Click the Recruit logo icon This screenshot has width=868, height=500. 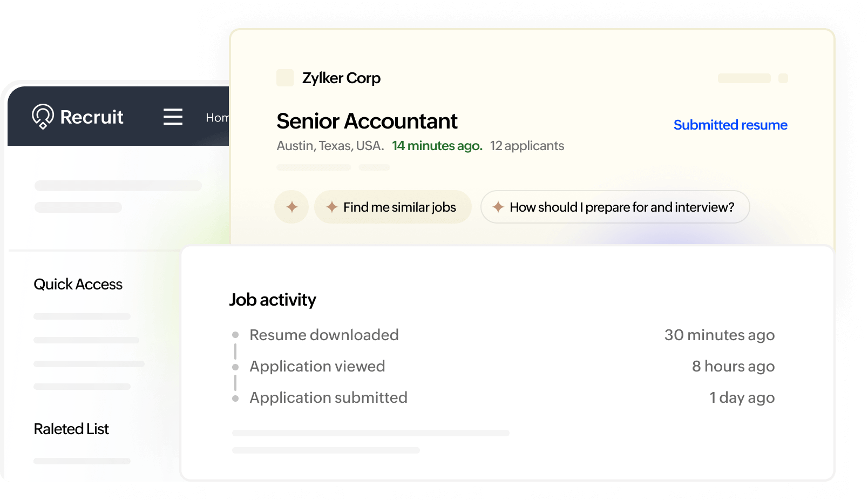43,117
